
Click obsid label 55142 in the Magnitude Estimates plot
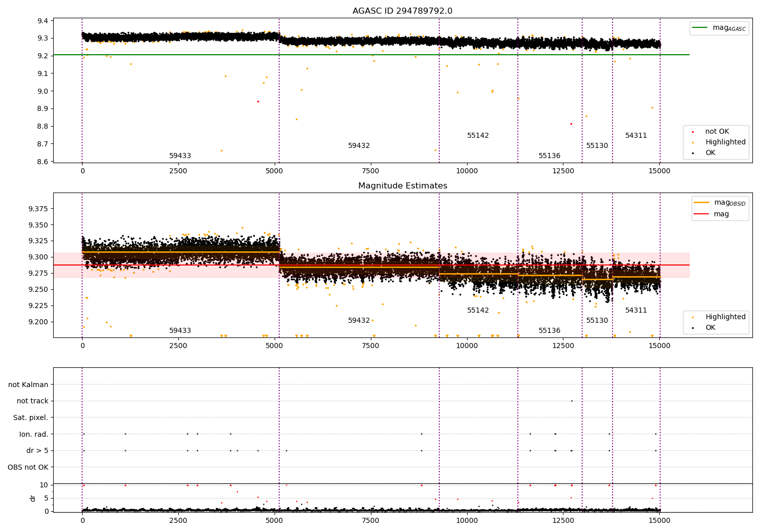pos(478,311)
